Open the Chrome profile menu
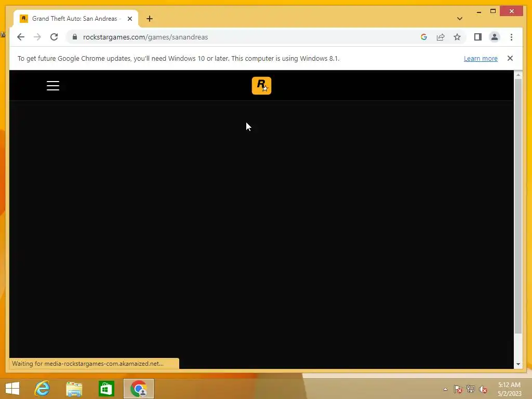532x399 pixels. click(x=495, y=37)
